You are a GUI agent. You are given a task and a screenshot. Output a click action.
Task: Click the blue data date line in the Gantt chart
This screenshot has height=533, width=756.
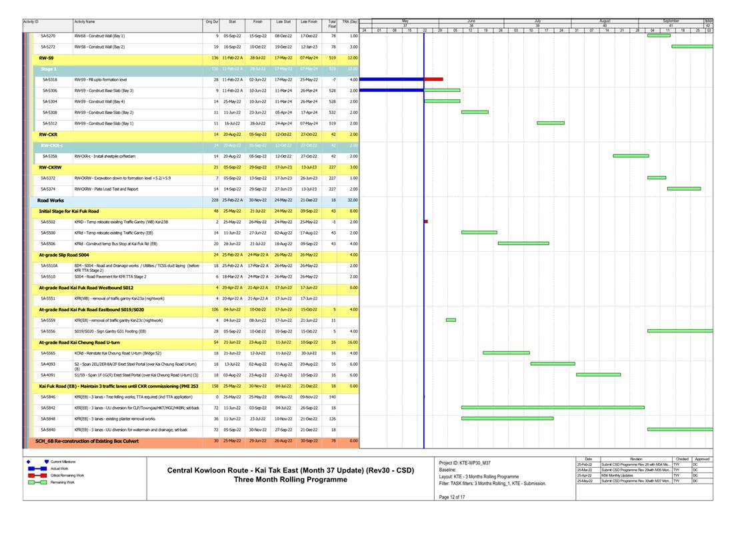424,300
